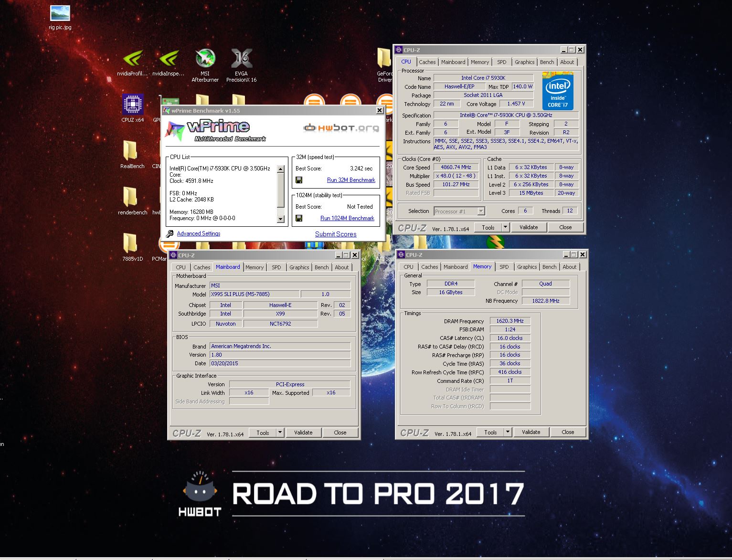Open Mainboard tab in Memory CPU-Z window
732x560 pixels.
[x=456, y=267]
